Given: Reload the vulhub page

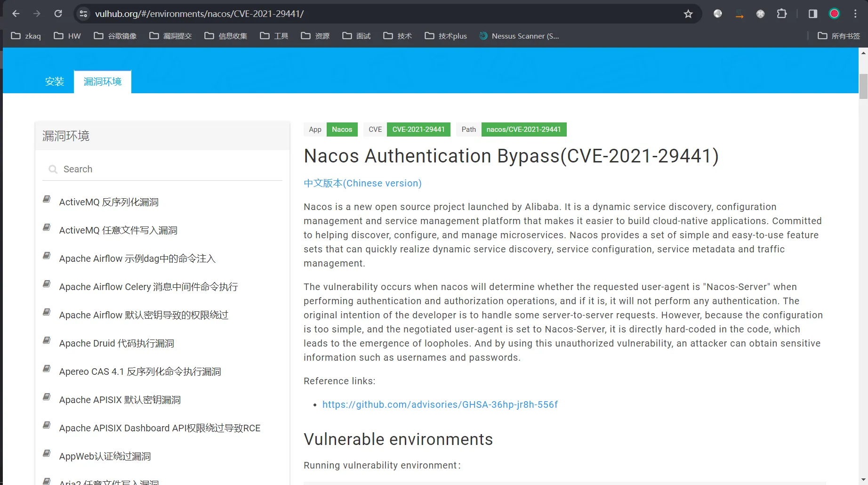Looking at the screenshot, I should (58, 14).
